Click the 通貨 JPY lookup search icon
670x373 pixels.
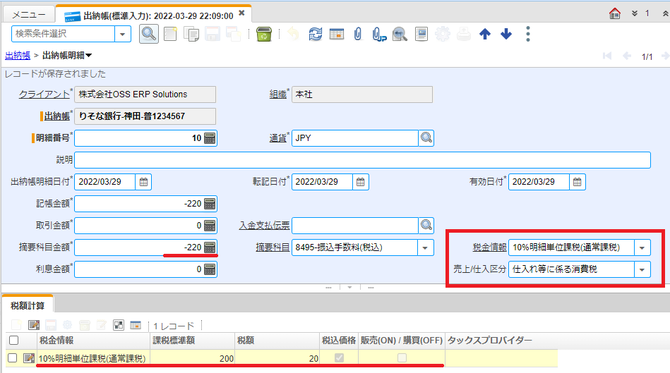coord(426,138)
